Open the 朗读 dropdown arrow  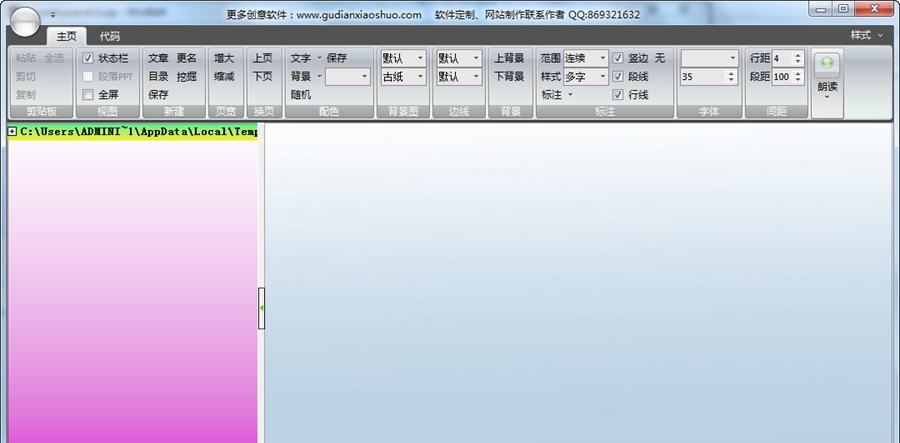827,97
